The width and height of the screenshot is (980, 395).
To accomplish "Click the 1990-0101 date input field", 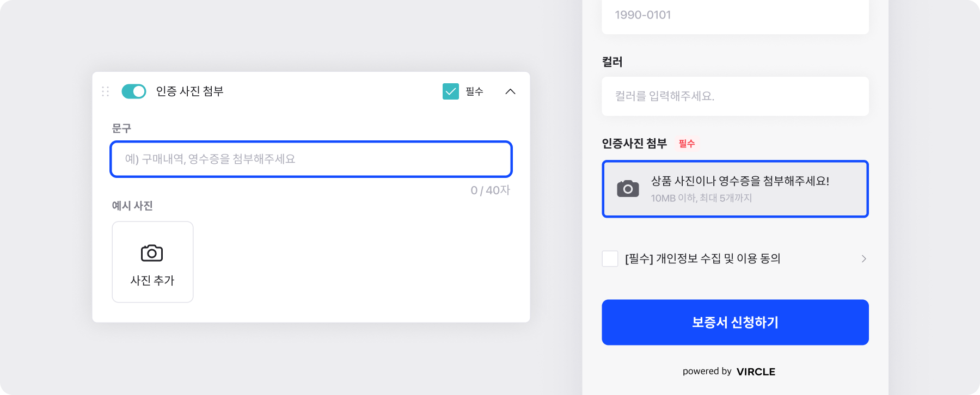I will [x=735, y=15].
